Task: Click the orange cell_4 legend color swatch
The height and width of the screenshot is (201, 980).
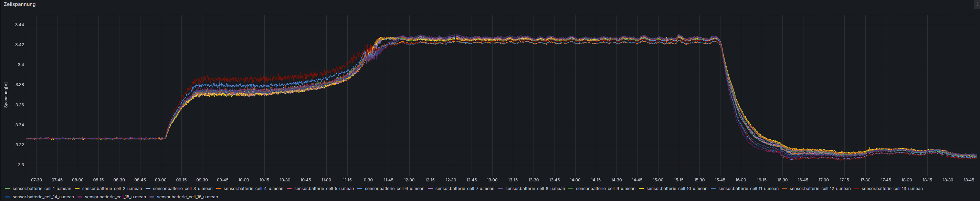Action: point(219,189)
